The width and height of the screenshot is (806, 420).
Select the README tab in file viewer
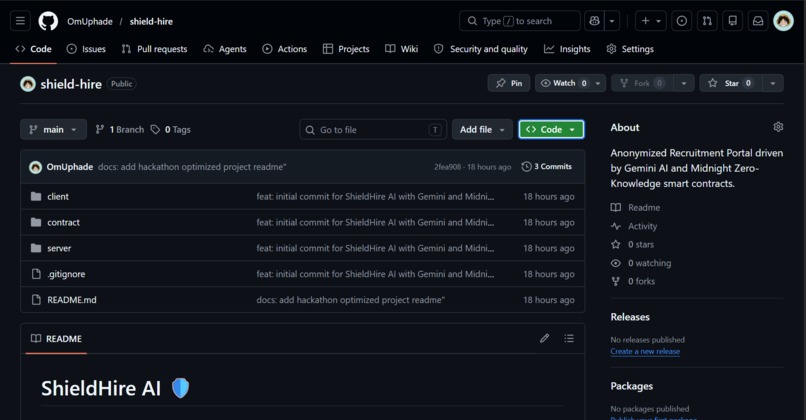point(56,339)
